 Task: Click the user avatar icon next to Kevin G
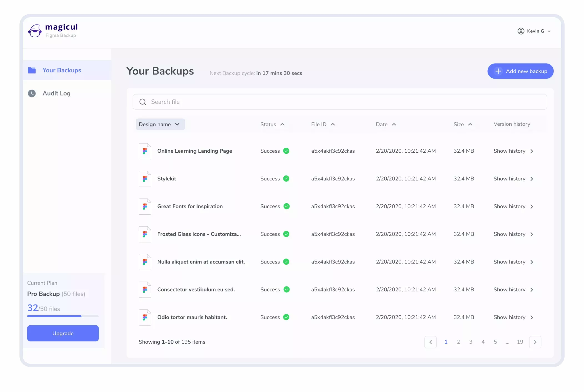click(x=521, y=31)
